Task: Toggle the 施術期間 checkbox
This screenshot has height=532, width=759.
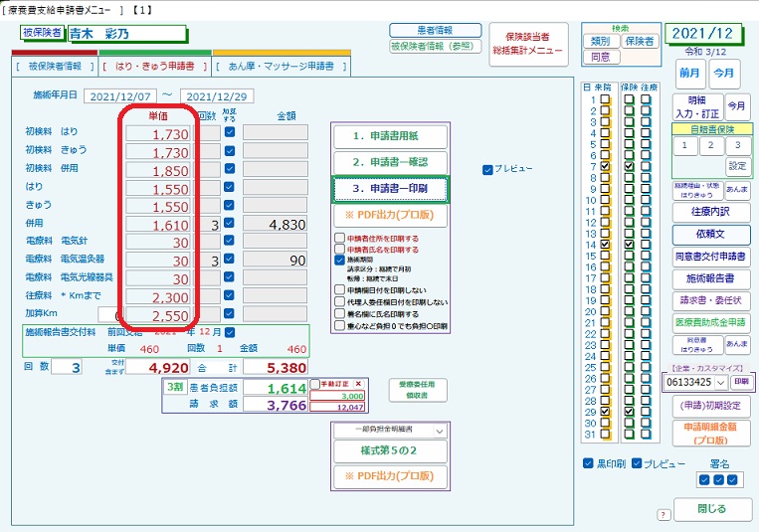Action: [x=340, y=260]
